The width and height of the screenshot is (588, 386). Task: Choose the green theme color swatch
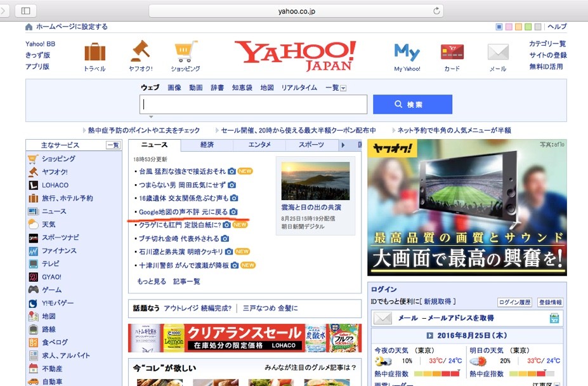(x=528, y=27)
